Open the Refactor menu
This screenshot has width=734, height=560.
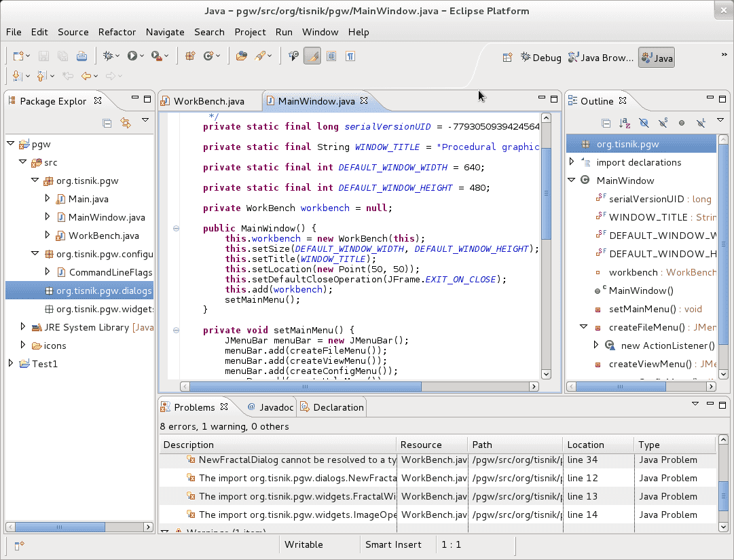(x=117, y=32)
